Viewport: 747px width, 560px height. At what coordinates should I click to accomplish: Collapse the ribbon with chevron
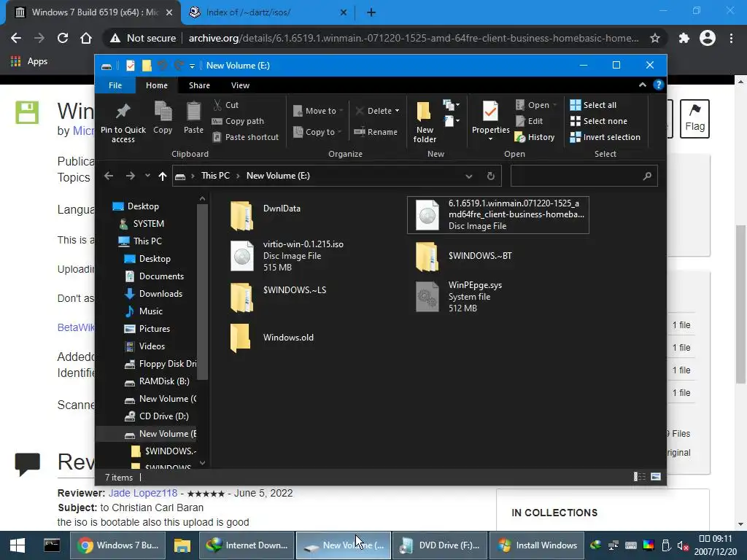point(642,85)
